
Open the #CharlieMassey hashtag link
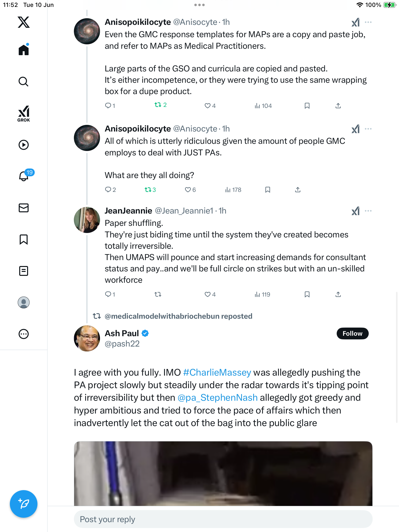[x=217, y=372]
